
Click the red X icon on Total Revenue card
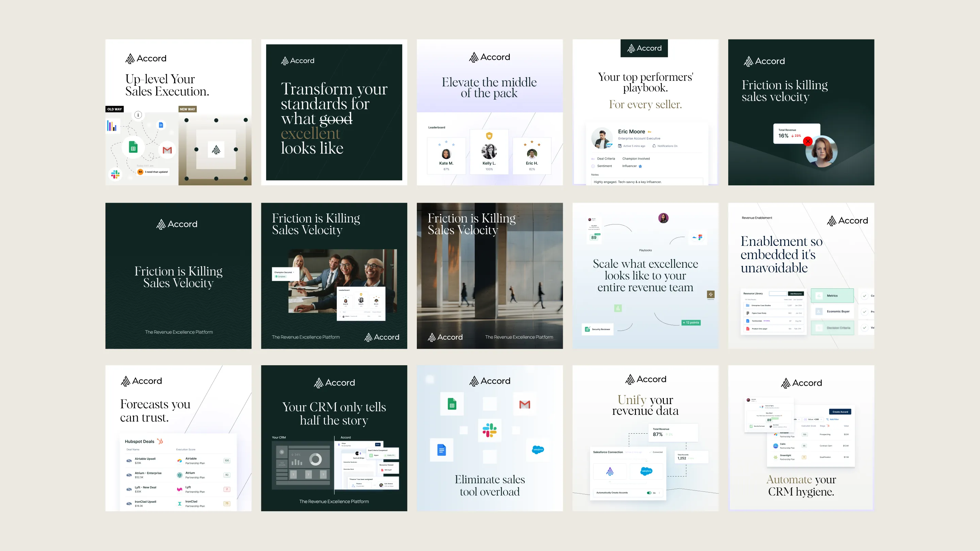(x=808, y=141)
